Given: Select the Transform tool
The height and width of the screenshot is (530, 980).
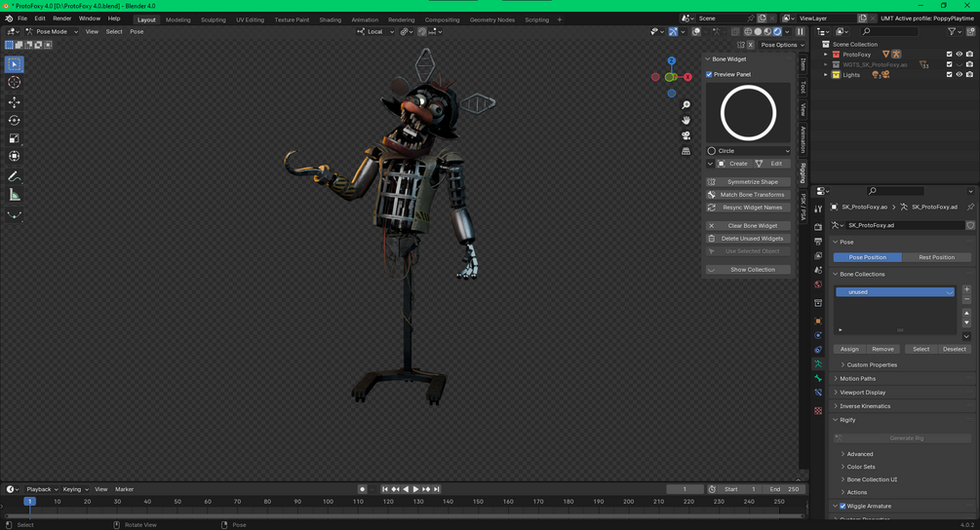Looking at the screenshot, I should pos(15,156).
